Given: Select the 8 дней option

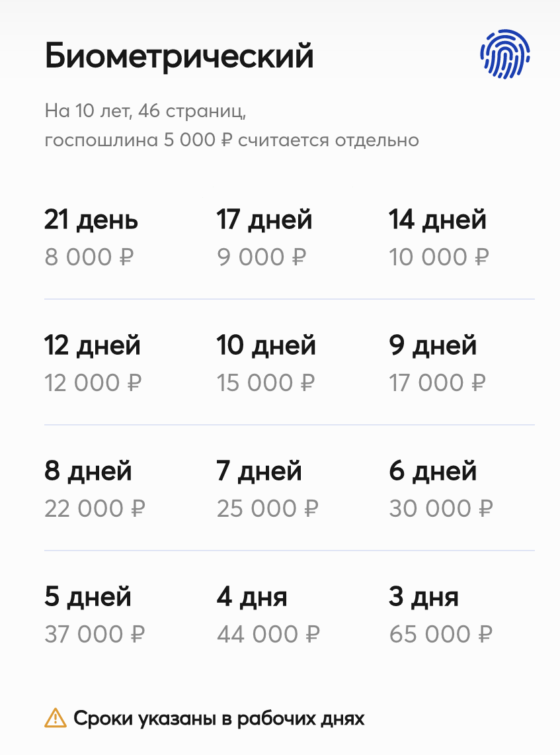Looking at the screenshot, I should [x=95, y=489].
